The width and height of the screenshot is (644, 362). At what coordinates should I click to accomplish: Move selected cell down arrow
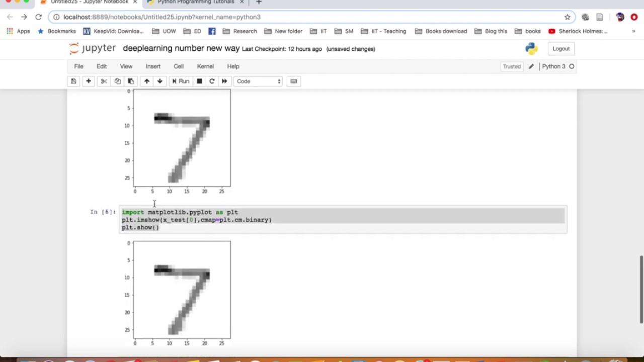click(160, 81)
